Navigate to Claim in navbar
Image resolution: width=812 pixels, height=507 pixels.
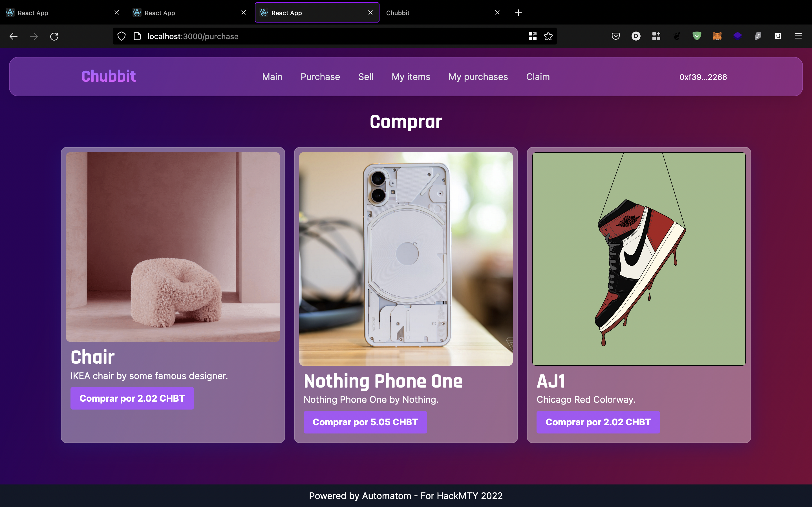(x=538, y=77)
